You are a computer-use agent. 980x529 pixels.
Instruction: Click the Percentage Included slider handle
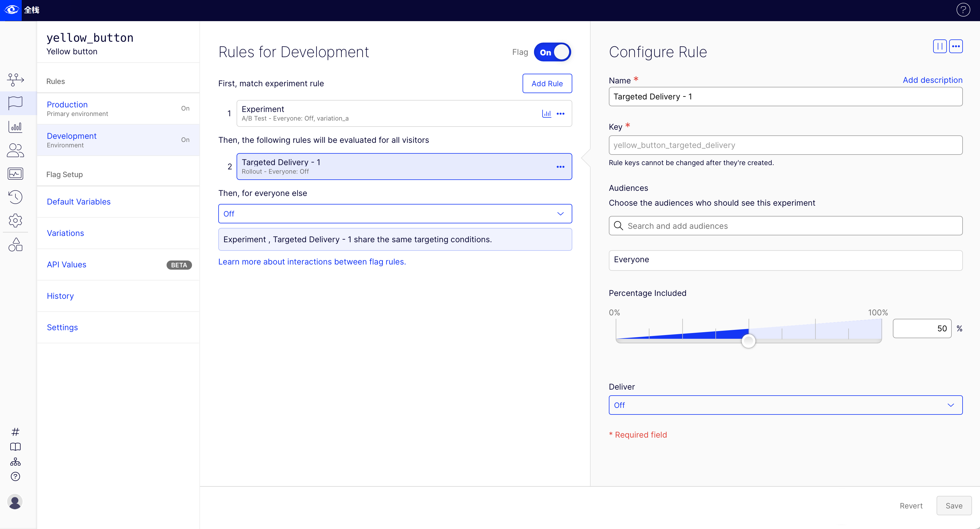coord(748,341)
